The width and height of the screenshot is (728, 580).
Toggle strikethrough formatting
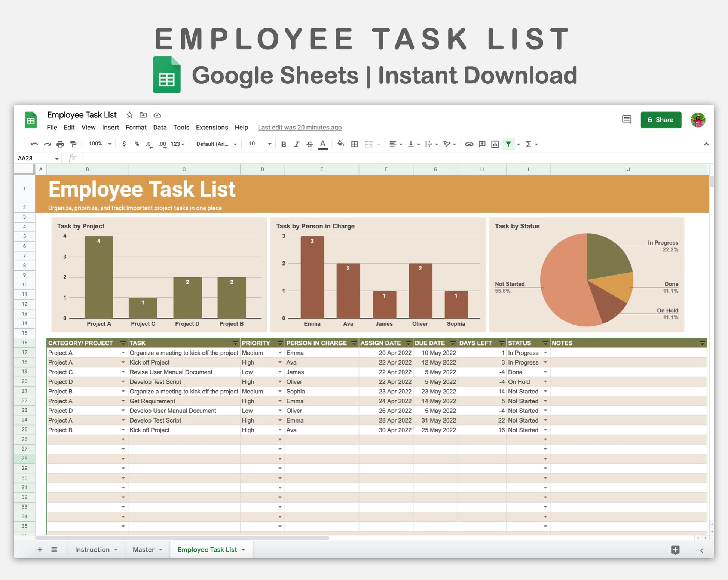[309, 144]
